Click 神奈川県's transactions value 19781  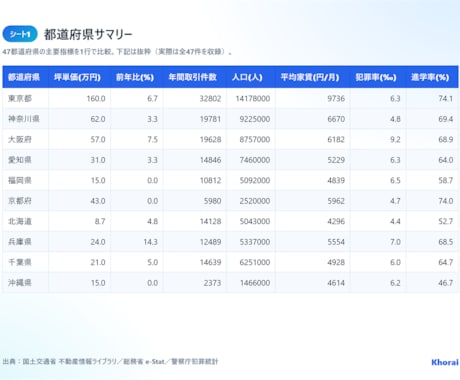tap(210, 119)
